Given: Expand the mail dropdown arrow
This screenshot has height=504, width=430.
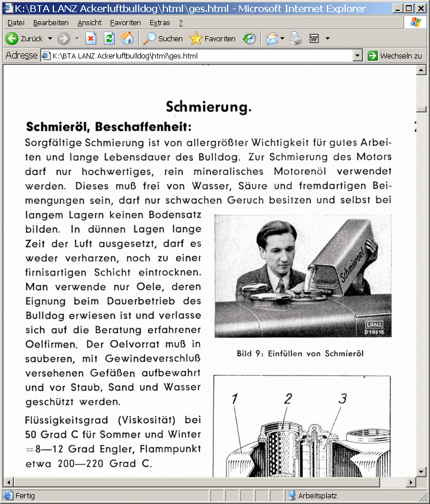Looking at the screenshot, I should point(282,38).
